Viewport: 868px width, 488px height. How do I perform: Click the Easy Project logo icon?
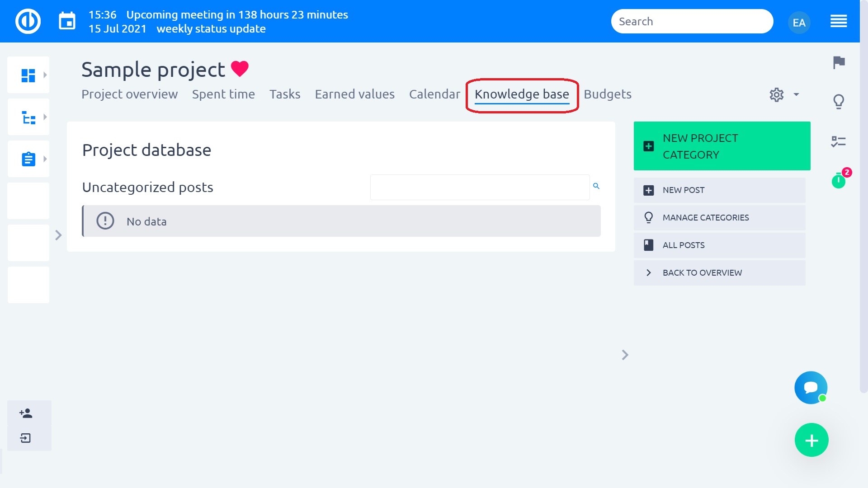click(x=28, y=21)
